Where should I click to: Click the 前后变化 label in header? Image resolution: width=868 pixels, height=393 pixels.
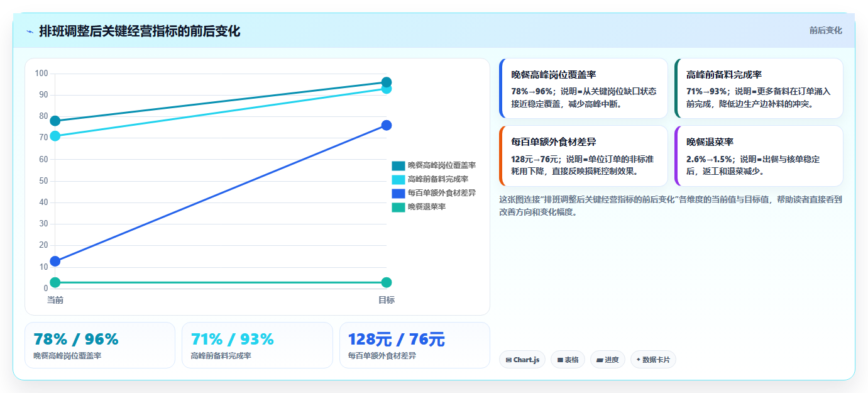coord(825,31)
